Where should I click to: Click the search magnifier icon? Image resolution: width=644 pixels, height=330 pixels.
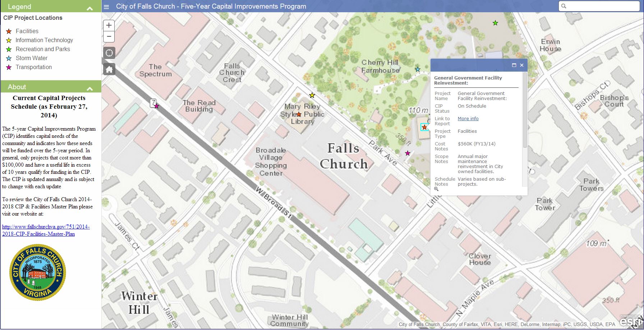[563, 6]
